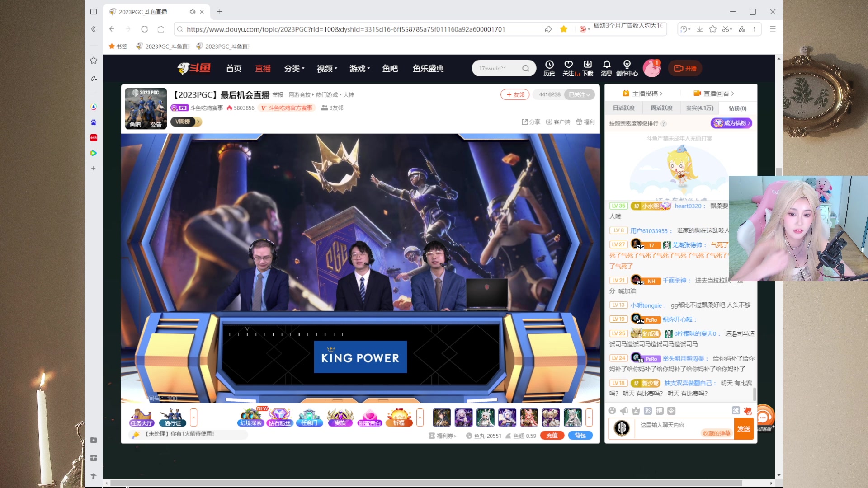868x488 pixels.
Task: Open the 福利 gift box icon
Action: click(x=585, y=122)
